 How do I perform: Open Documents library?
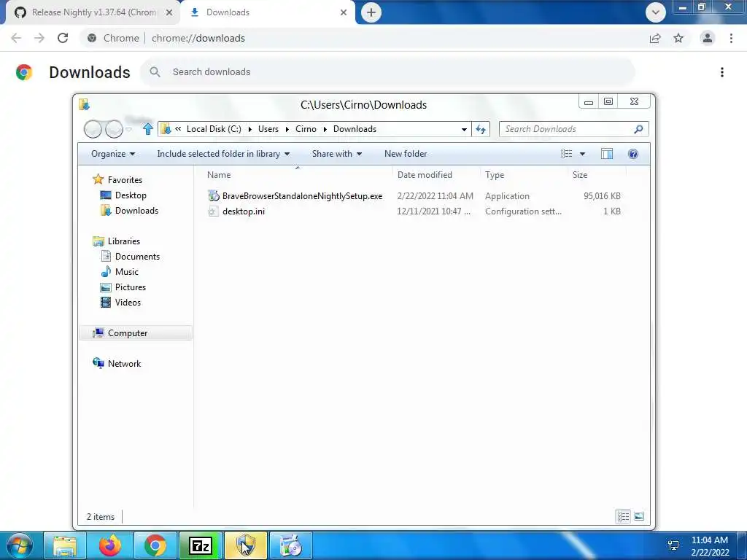pyautogui.click(x=137, y=257)
